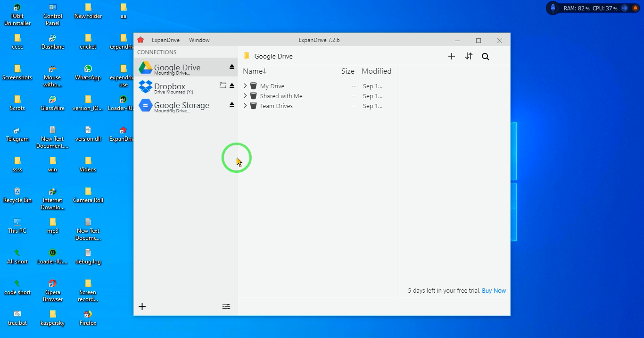644x338 pixels.
Task: Click the blue arrow in RAM/CPU widget
Action: pos(625,8)
